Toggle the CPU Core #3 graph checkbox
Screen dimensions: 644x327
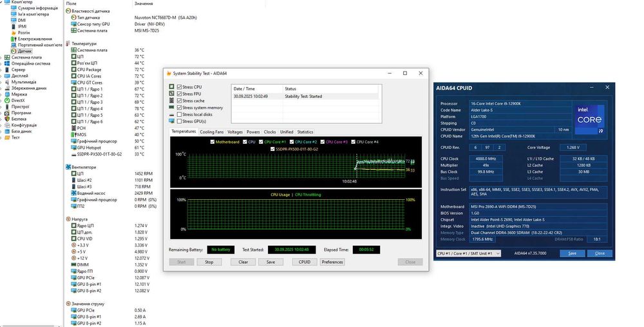click(x=323, y=142)
